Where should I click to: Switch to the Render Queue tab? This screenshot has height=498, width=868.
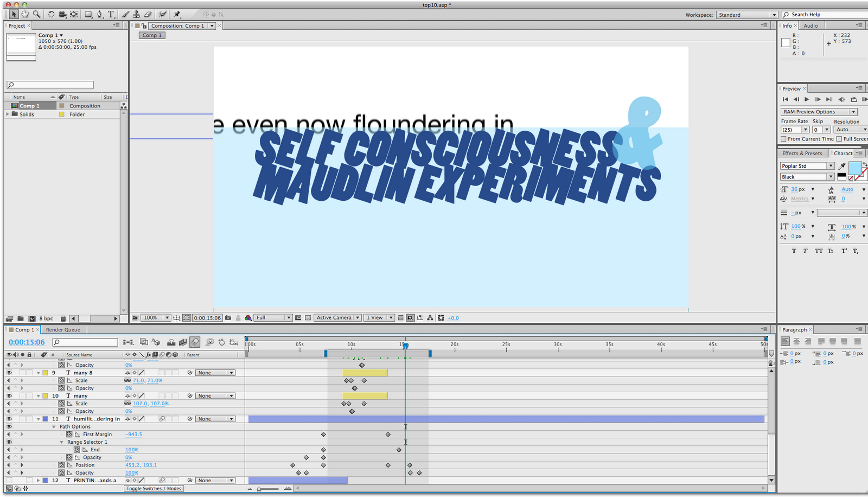(63, 330)
